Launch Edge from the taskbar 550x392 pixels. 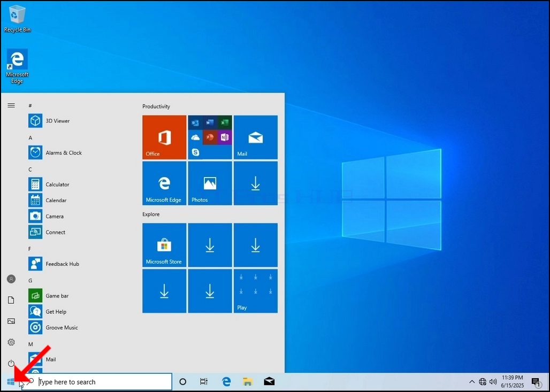click(x=226, y=382)
